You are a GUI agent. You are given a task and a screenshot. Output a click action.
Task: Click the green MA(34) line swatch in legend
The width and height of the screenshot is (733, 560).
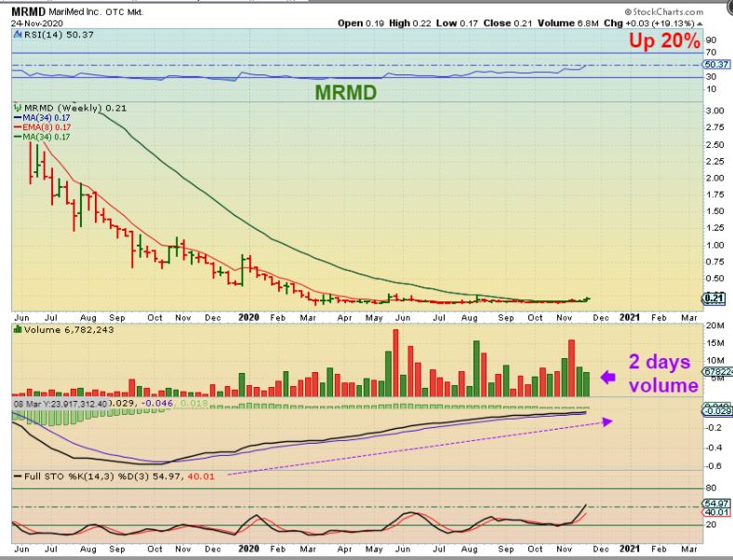pos(19,137)
